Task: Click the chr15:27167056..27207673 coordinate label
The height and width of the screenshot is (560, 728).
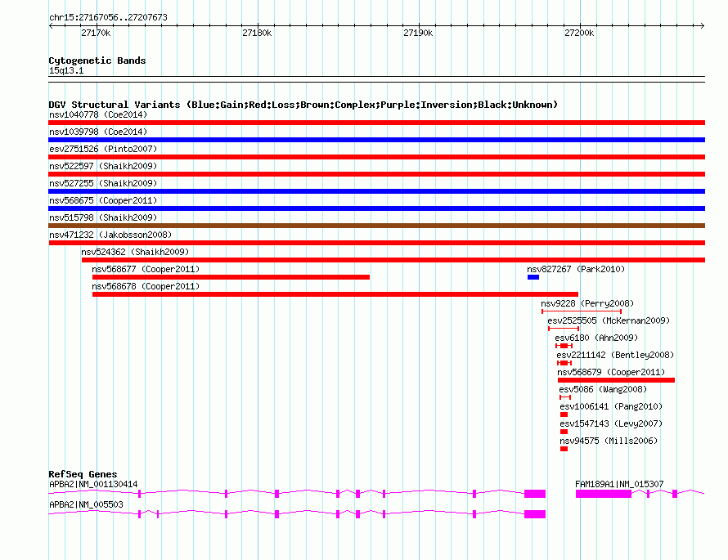Action: pos(108,18)
